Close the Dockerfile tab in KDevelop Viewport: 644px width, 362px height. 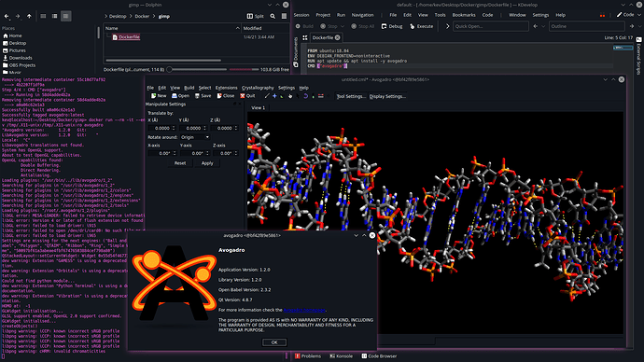pos(337,37)
